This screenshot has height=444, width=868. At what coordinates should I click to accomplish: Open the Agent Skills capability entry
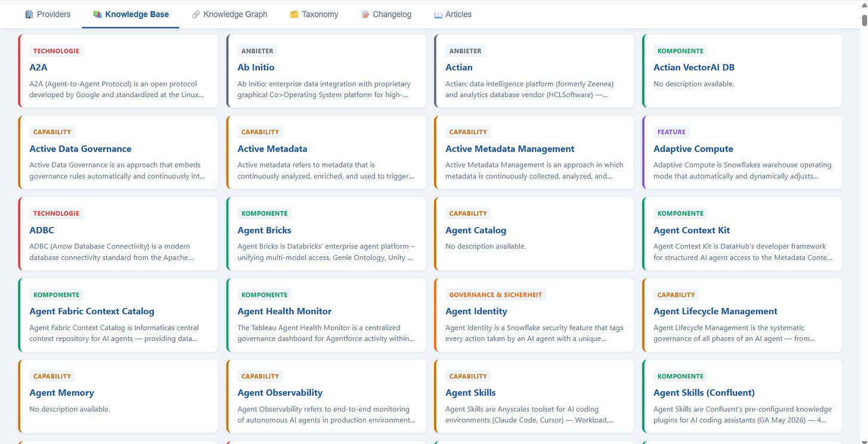[x=470, y=393]
